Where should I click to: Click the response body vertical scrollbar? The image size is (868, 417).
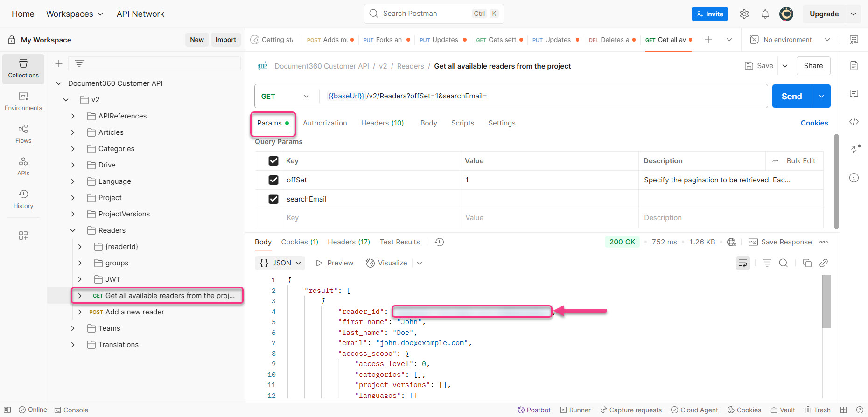(x=826, y=301)
